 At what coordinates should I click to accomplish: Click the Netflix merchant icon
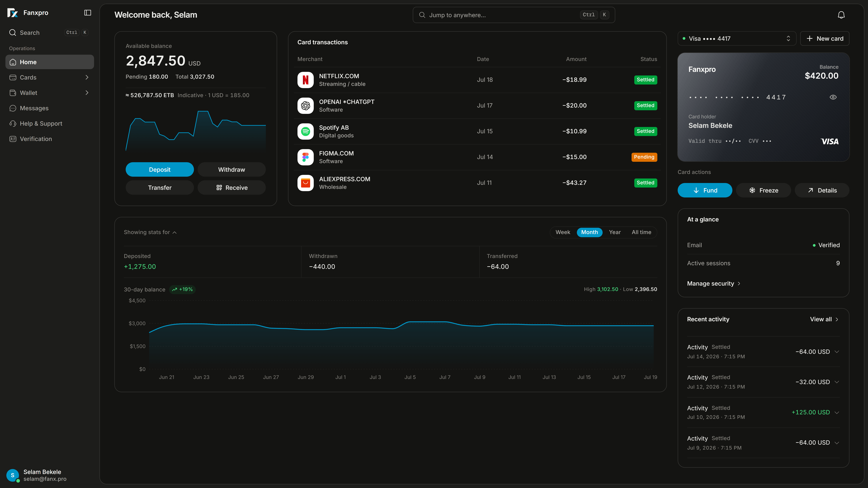(305, 80)
